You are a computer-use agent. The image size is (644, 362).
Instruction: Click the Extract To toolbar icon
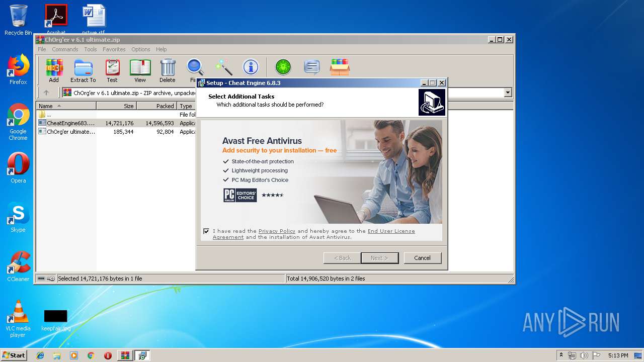pos(83,70)
